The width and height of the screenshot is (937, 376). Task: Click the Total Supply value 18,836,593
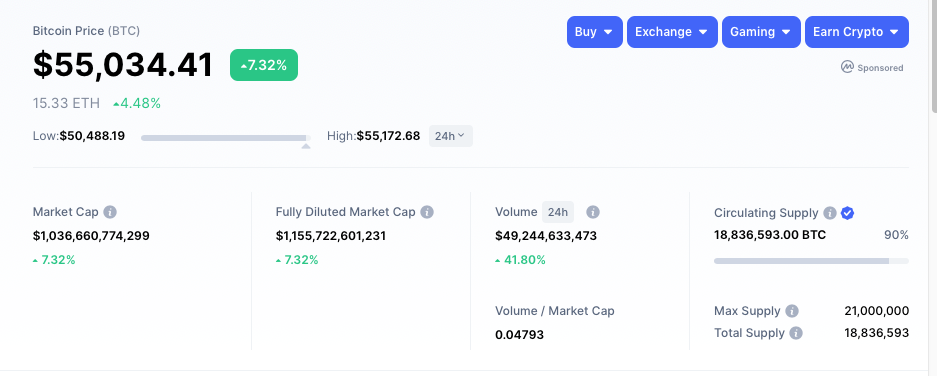877,333
